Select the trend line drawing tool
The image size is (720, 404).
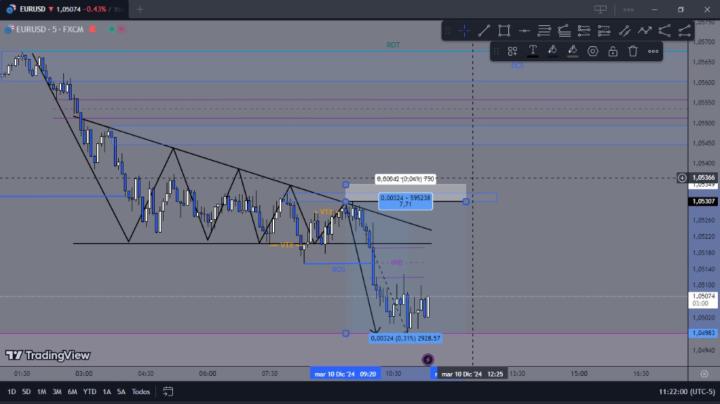pos(484,31)
